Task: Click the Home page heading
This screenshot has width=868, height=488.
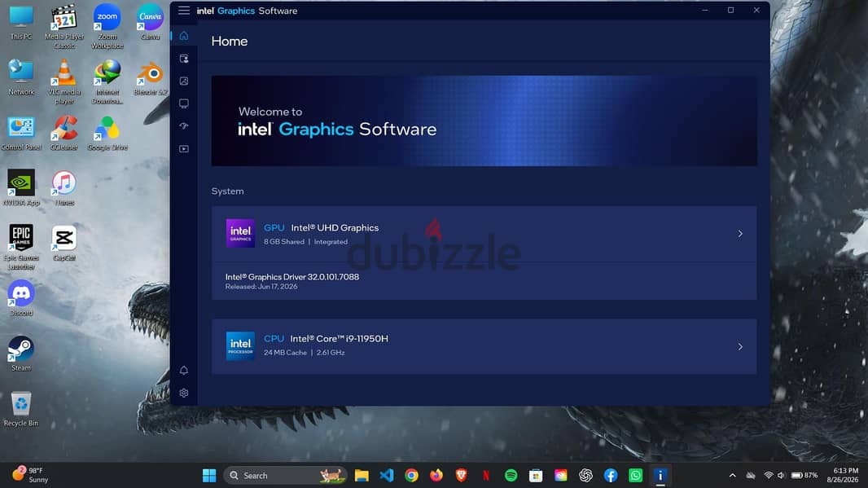Action: tap(229, 42)
